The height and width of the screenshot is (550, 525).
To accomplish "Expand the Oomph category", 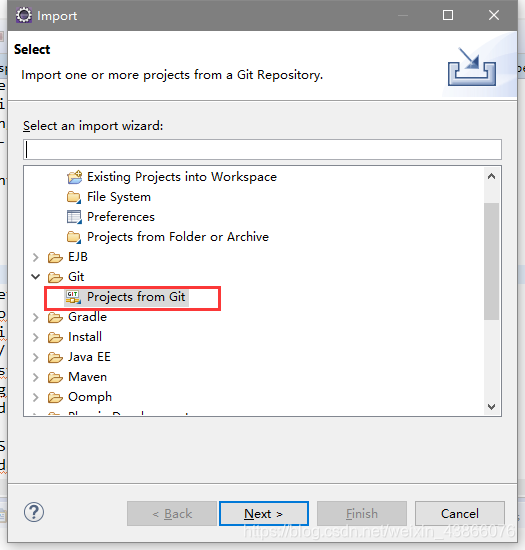I will tap(35, 397).
